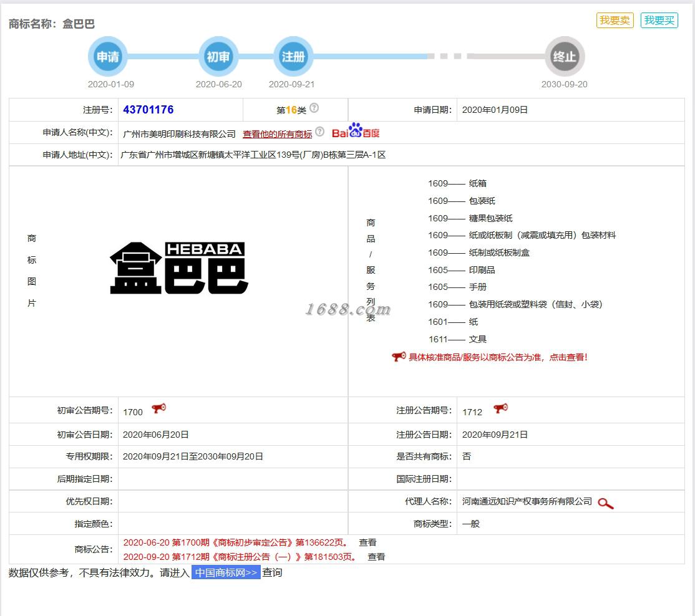Select goods item 1609 包装纸
The height and width of the screenshot is (616, 695).
(462, 201)
